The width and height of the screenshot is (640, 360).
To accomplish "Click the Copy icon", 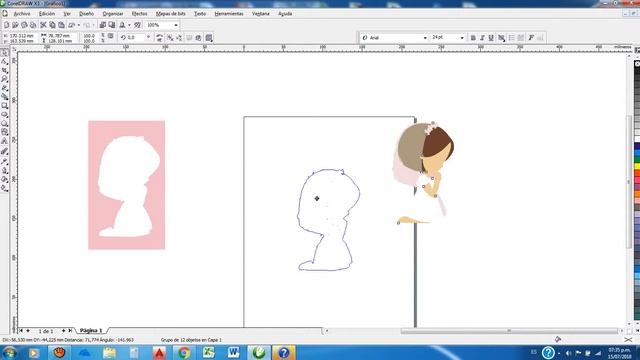I will (x=52, y=25).
